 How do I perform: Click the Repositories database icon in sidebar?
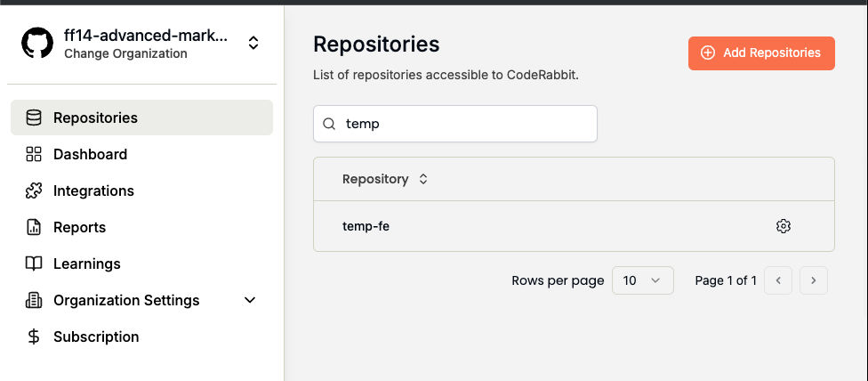(x=34, y=118)
